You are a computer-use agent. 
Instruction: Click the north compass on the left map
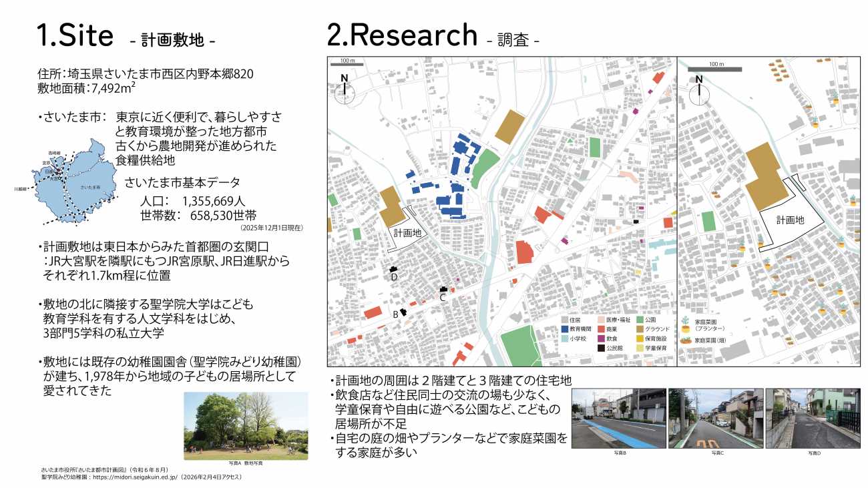(345, 84)
